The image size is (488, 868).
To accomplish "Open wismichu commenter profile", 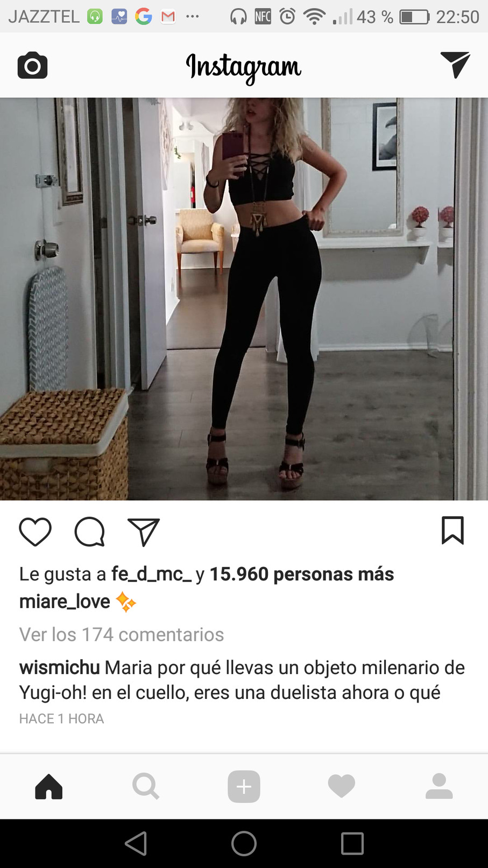I will click(60, 668).
